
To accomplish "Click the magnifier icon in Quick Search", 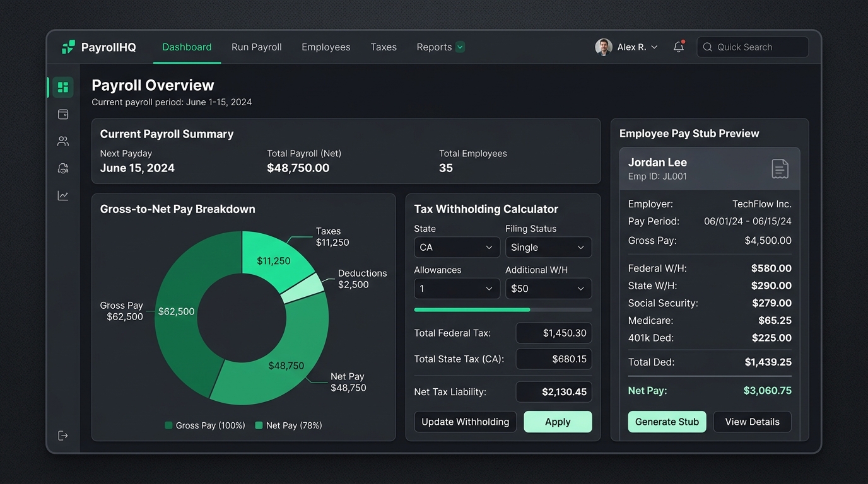I will pyautogui.click(x=708, y=47).
